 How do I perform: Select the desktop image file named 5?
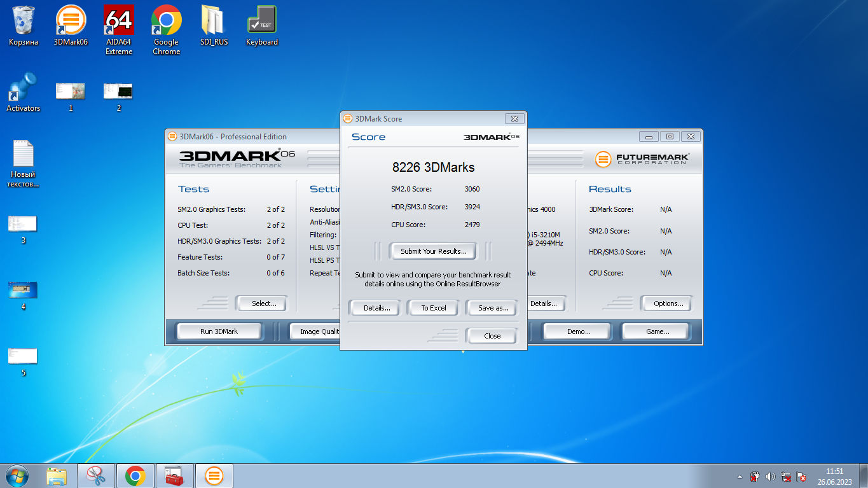click(23, 361)
